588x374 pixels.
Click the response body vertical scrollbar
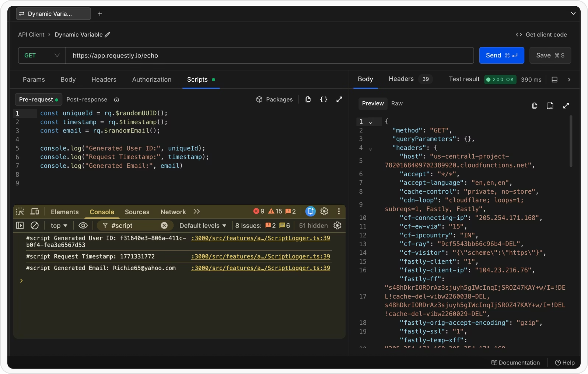(x=571, y=142)
